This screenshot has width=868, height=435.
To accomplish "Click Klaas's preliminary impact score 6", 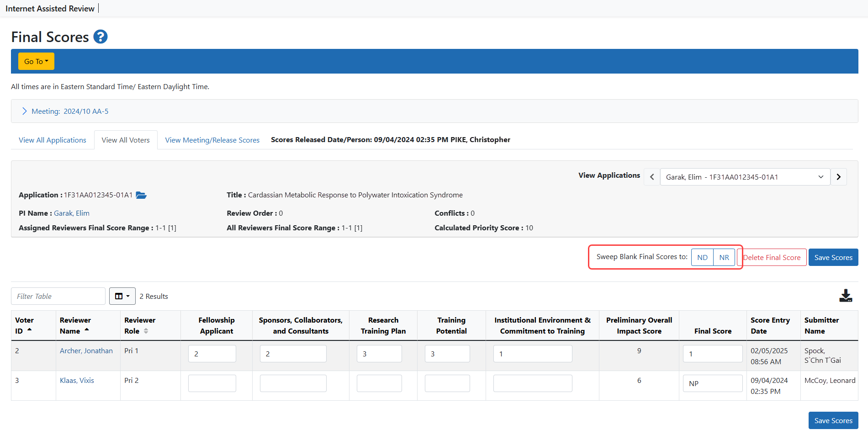I will pos(639,380).
